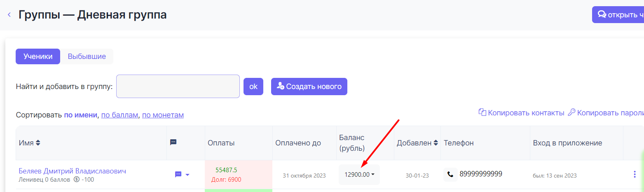Open message icon for Беляев Дмитрий

click(178, 175)
